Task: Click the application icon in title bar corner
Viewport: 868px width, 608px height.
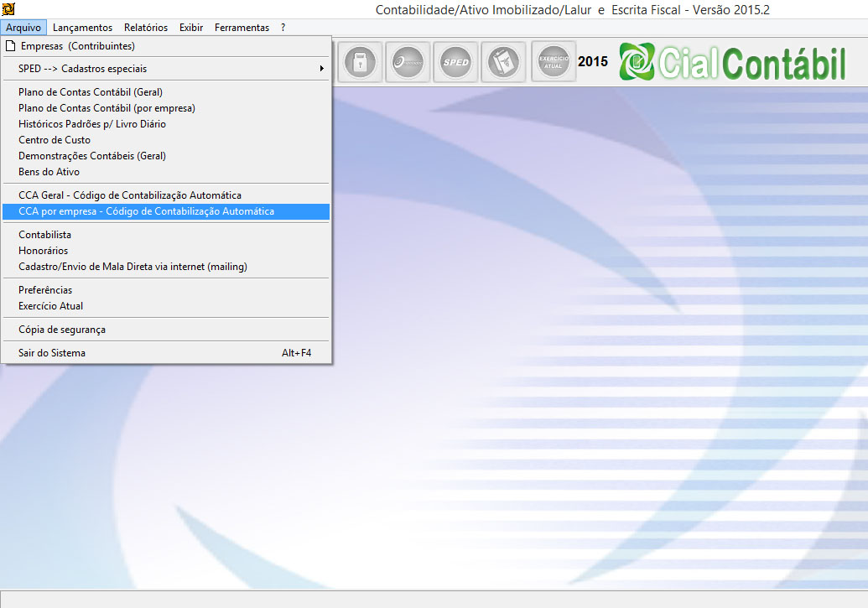Action: [8, 9]
